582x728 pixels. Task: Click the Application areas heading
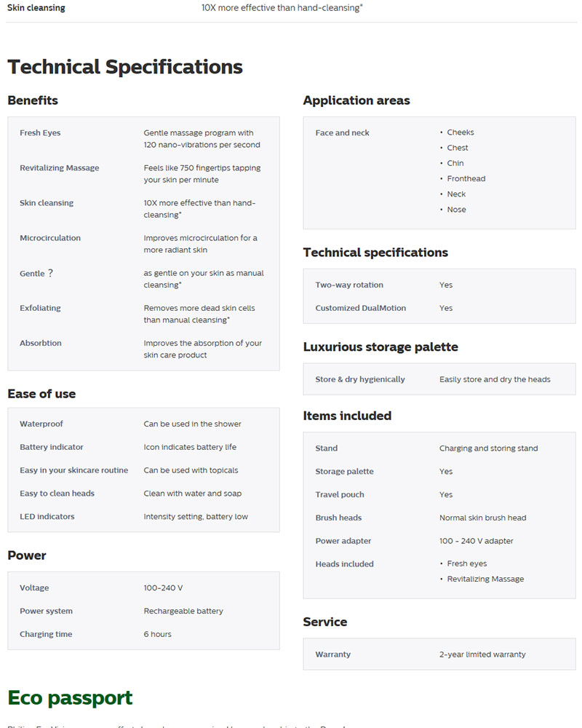pyautogui.click(x=356, y=100)
